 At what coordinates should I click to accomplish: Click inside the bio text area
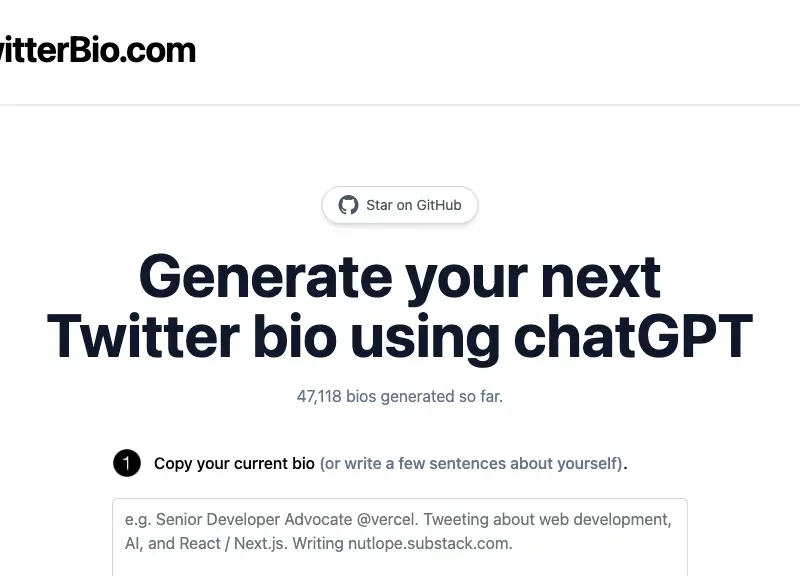(x=400, y=530)
